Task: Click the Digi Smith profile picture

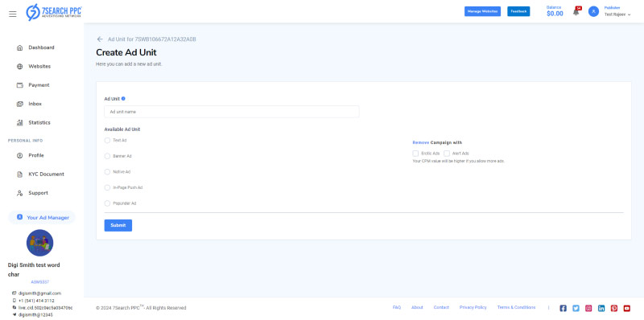Action: click(39, 243)
